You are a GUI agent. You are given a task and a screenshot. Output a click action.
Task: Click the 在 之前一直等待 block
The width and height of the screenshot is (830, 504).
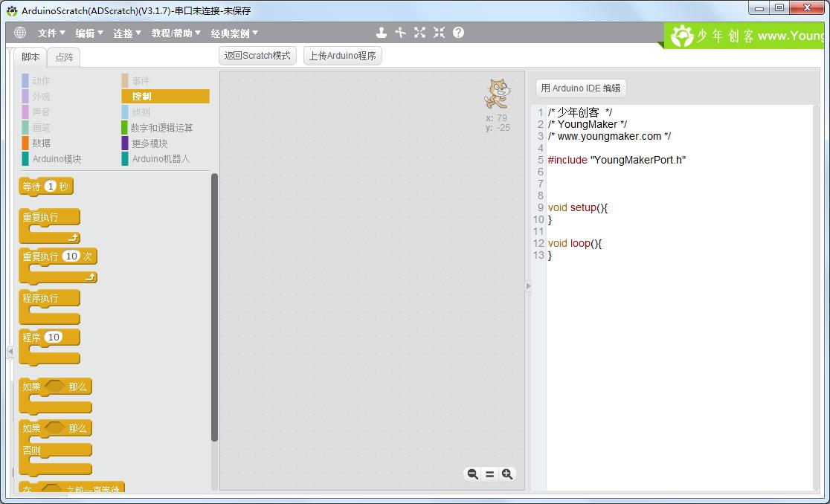point(71,487)
